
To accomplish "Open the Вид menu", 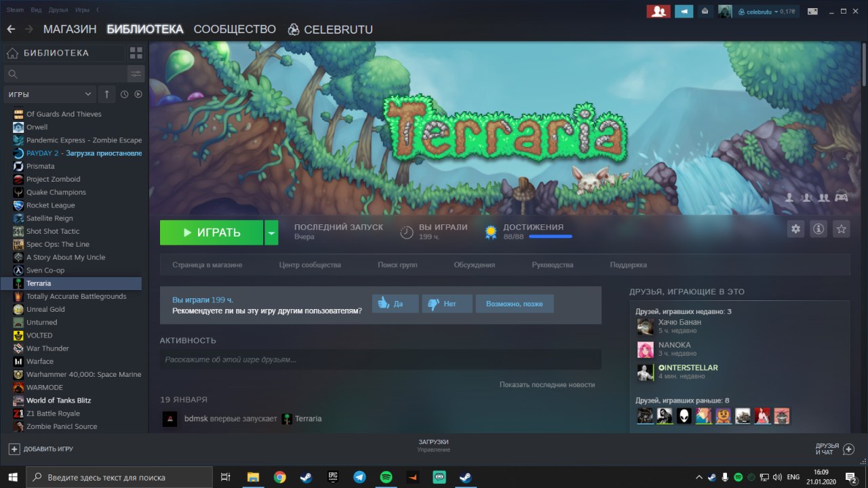I will tap(37, 10).
